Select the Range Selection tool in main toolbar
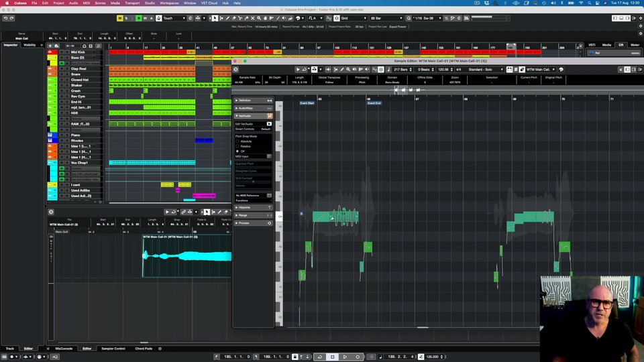Viewport: 644px width, 362px height. click(x=221, y=18)
